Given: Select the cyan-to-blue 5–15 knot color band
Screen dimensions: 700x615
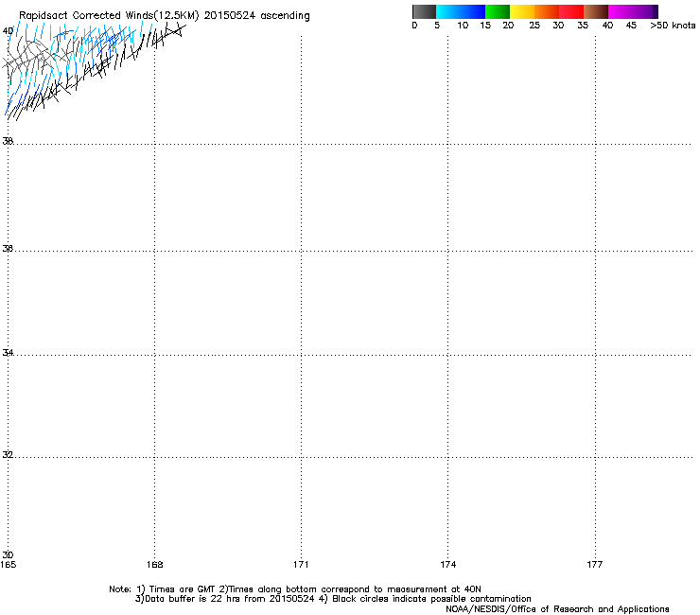Looking at the screenshot, I should [461, 11].
